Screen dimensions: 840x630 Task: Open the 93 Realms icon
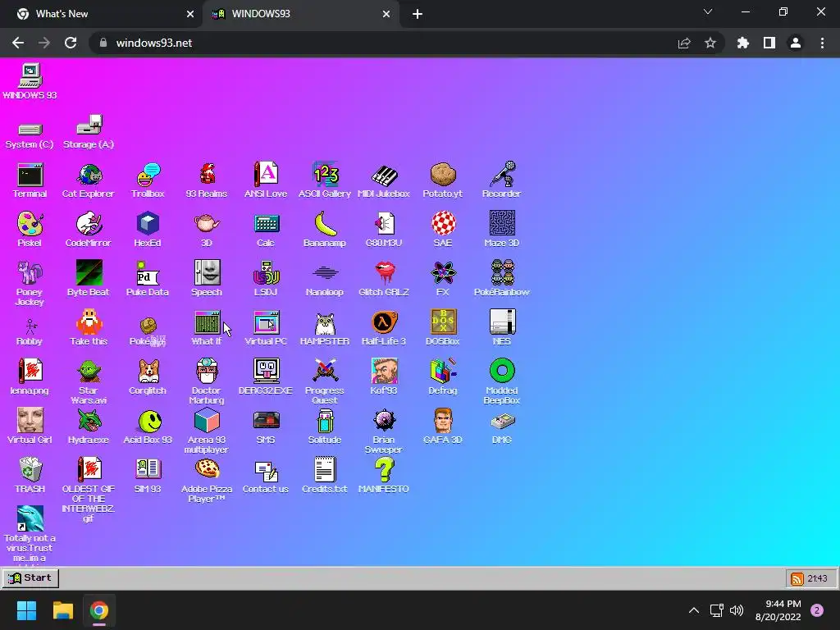(207, 175)
